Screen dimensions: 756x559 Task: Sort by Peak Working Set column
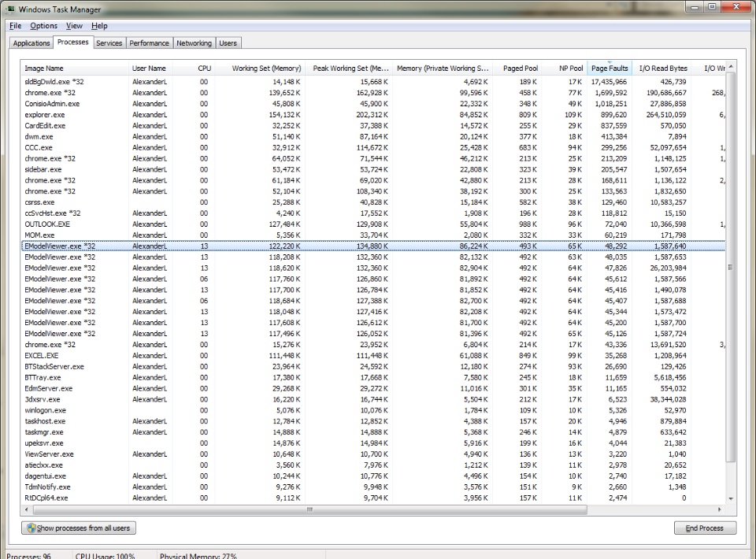point(349,68)
